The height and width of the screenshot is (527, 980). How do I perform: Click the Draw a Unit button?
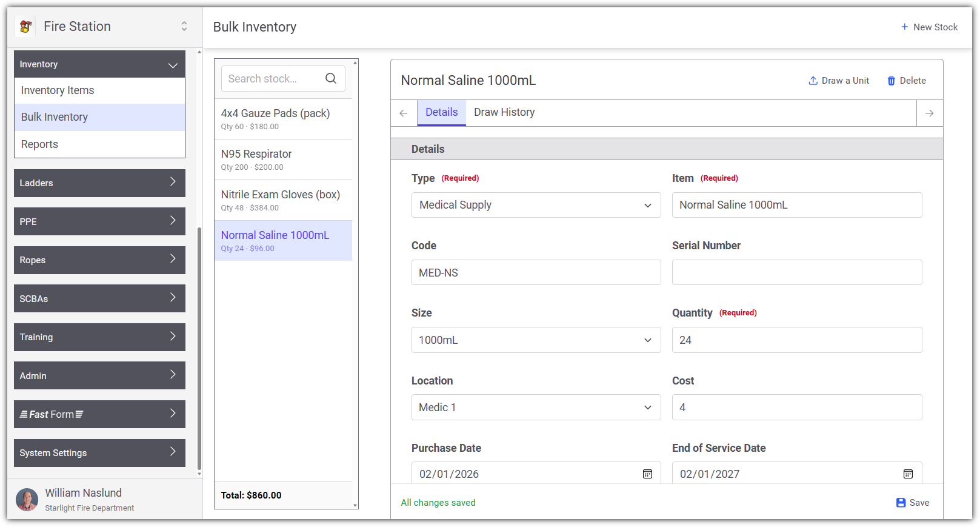(x=839, y=81)
